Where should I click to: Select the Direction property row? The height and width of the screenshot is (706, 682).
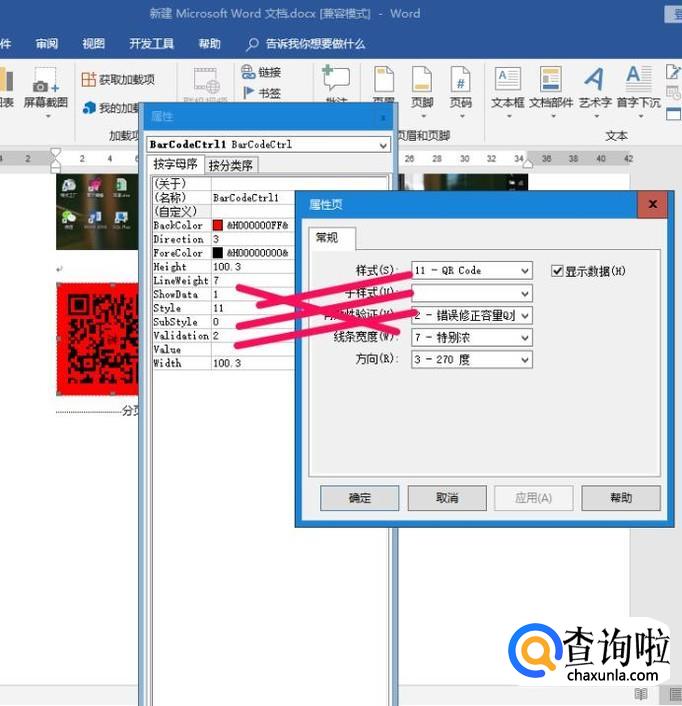click(x=224, y=239)
